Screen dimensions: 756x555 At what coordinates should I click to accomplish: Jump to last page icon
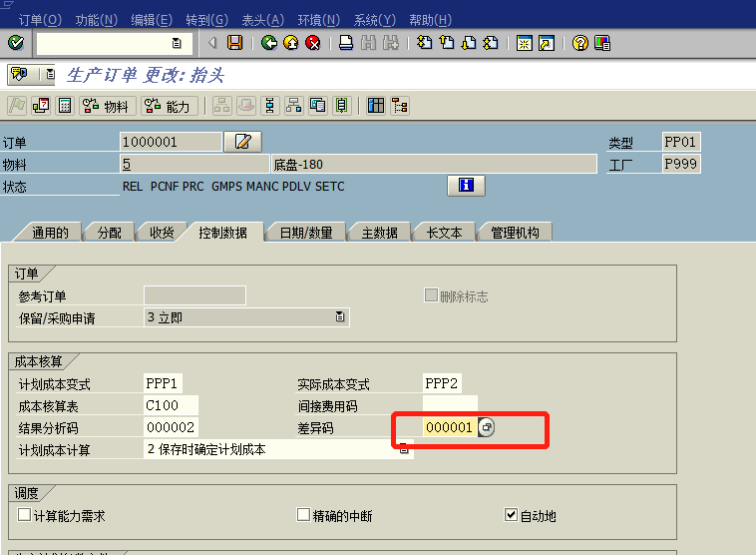(491, 43)
